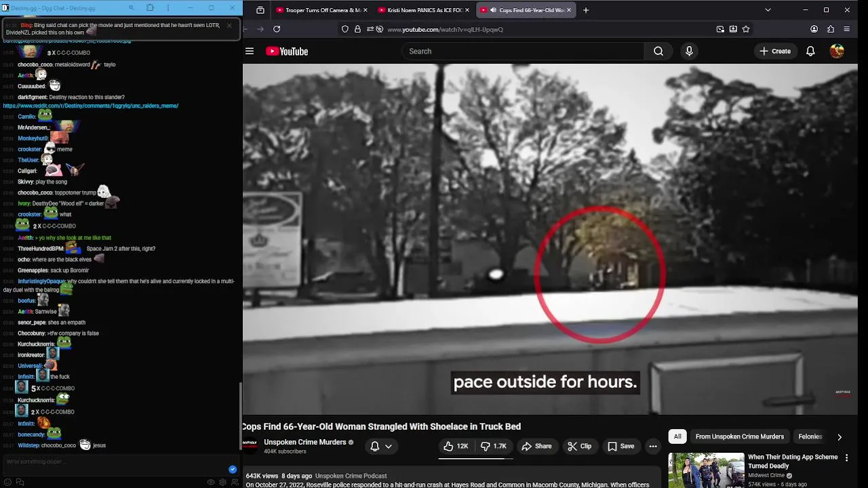Open the Firefox tab view icon
This screenshot has height=488, width=868.
coord(260,10)
